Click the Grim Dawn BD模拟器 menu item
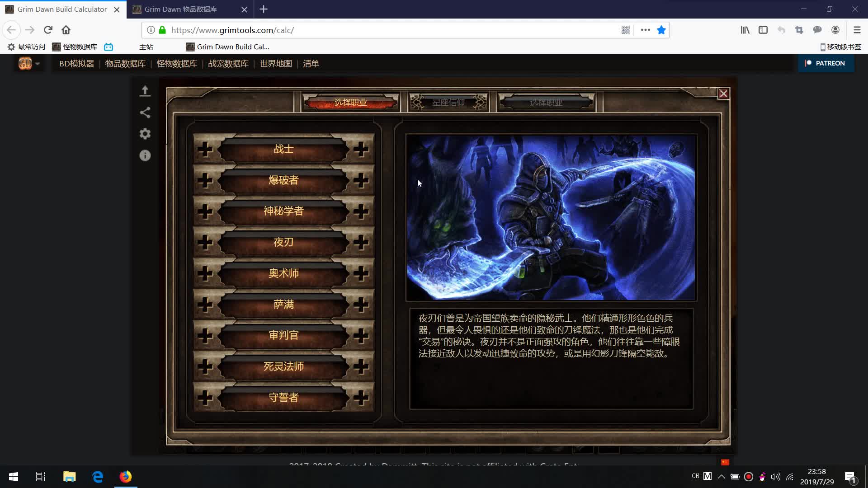 [76, 63]
